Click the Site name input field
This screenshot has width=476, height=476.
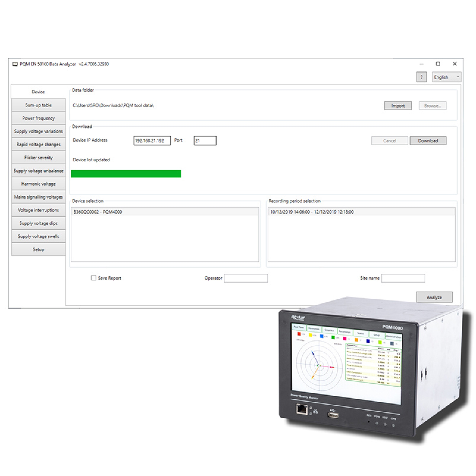point(403,278)
